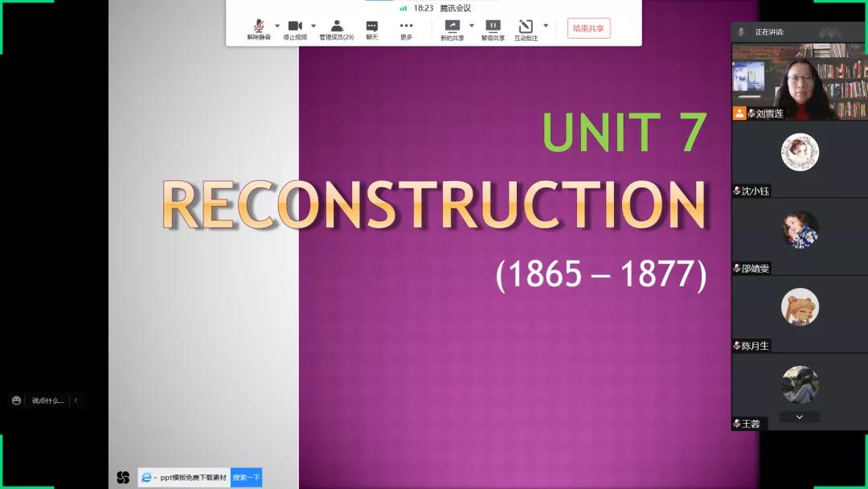Viewport: 868px width, 489px height.
Task: Expand the annotation options dropdown arrow
Action: [546, 25]
